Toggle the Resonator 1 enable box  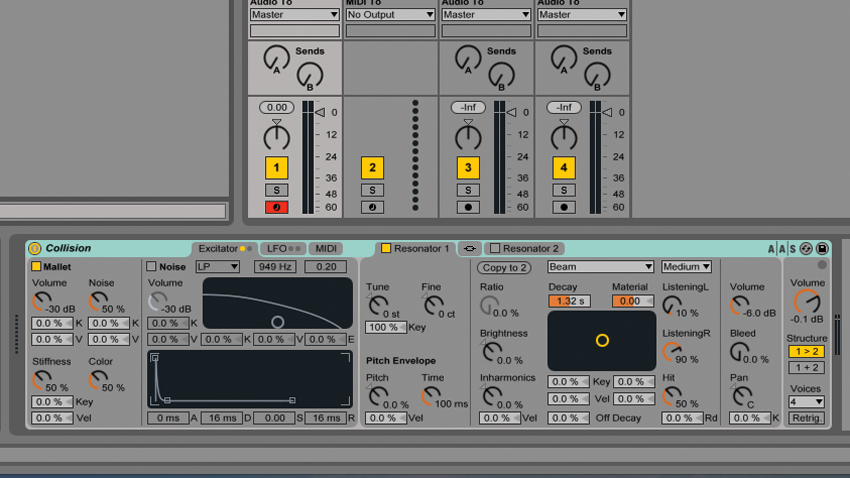[x=386, y=248]
